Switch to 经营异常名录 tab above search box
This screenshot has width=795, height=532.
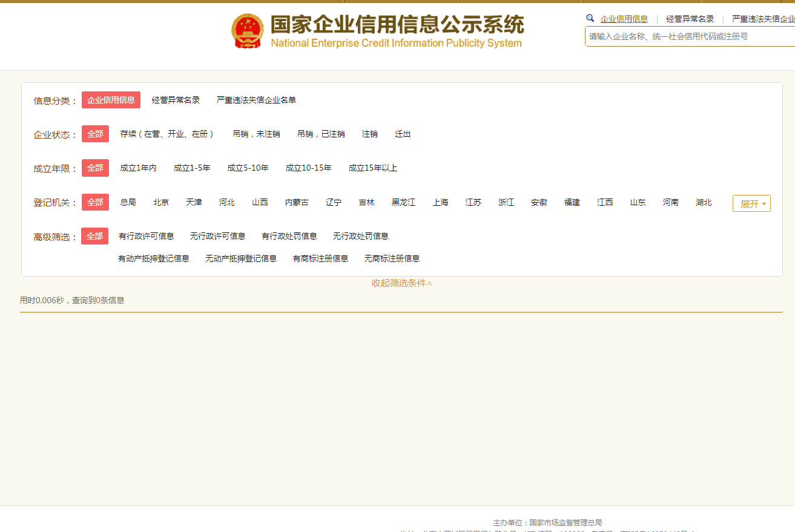tap(690, 19)
